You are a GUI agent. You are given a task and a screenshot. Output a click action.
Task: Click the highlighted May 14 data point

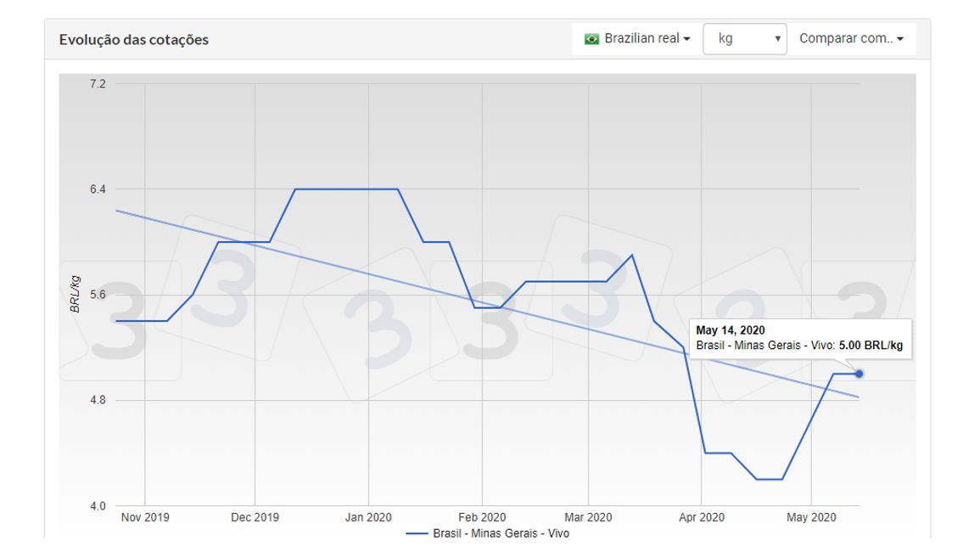[x=860, y=374]
